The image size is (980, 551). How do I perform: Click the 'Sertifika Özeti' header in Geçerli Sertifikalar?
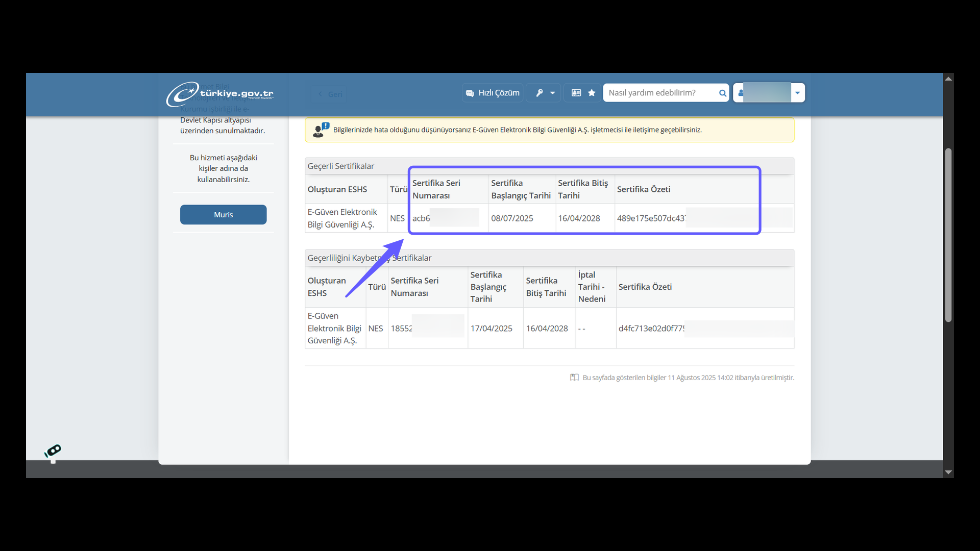[x=643, y=189]
